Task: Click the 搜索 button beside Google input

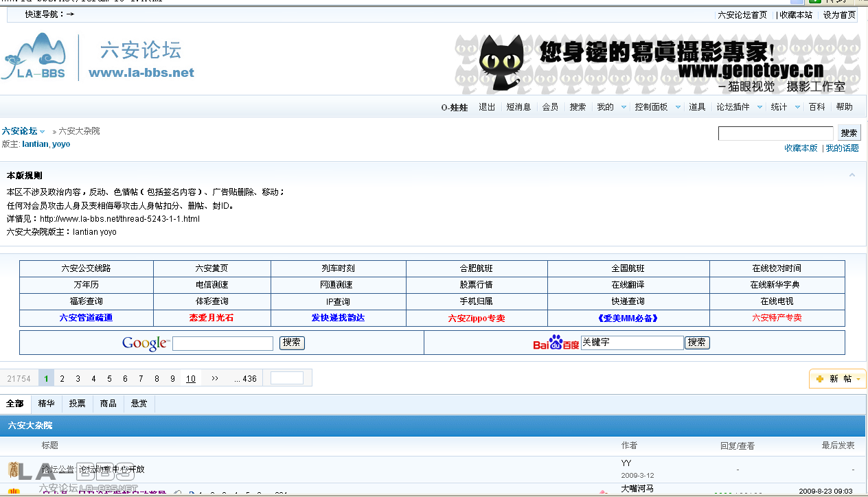Action: [x=291, y=342]
